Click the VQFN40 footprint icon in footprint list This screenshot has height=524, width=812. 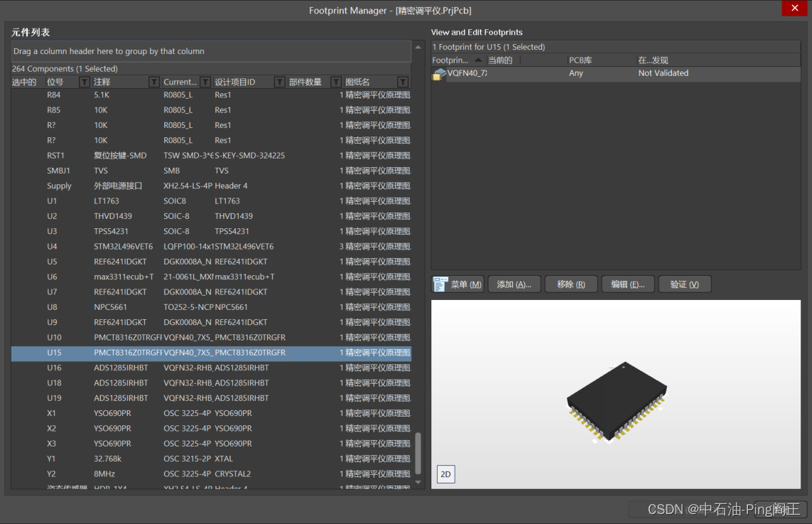tap(439, 73)
